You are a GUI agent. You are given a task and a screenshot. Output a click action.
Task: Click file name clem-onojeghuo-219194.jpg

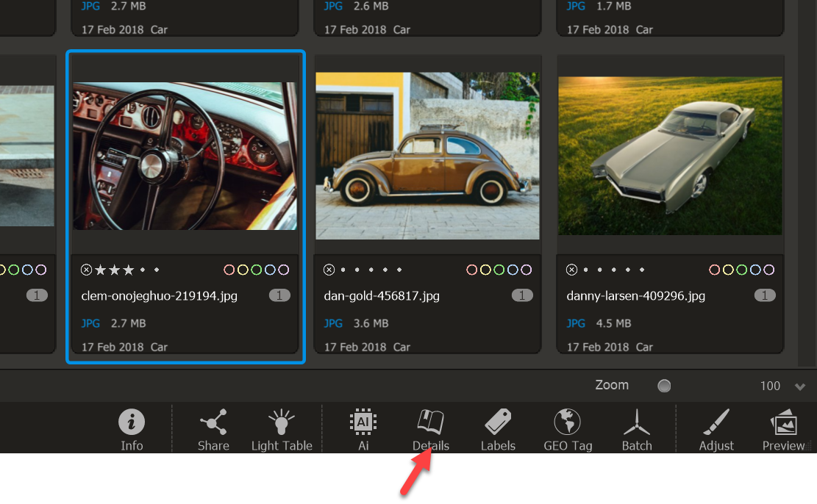click(160, 296)
